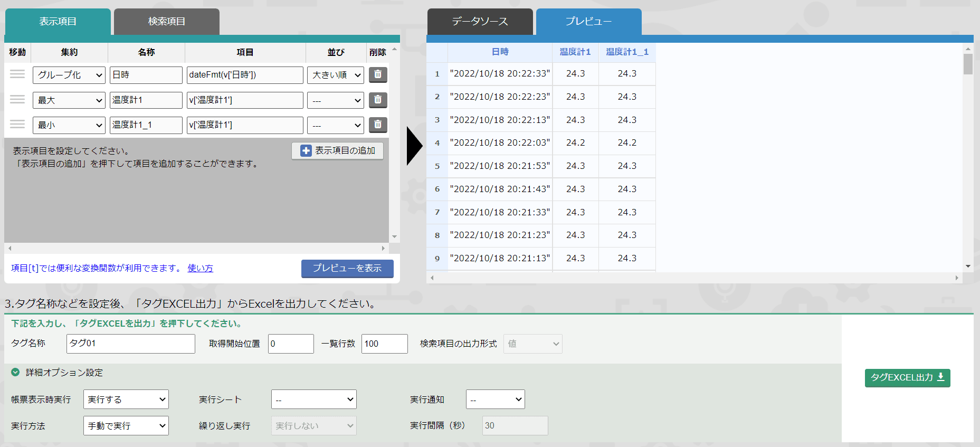
Task: Click the 集約 column header
Action: coord(69,52)
